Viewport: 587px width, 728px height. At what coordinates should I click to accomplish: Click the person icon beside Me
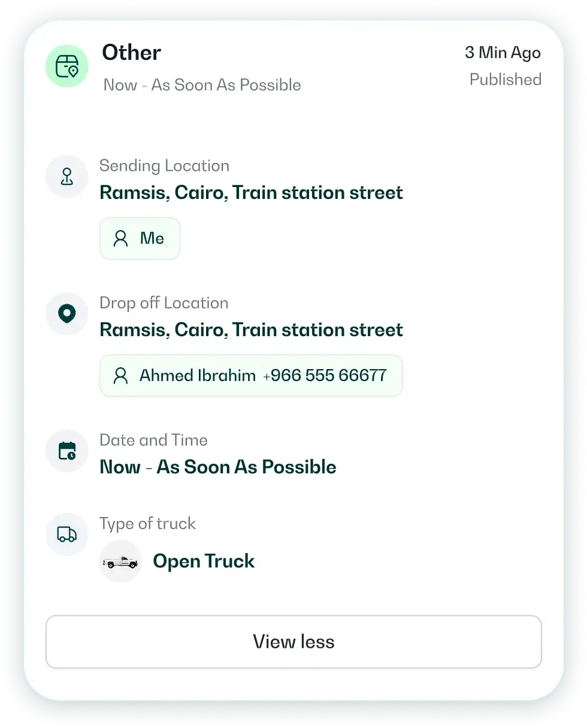click(121, 238)
